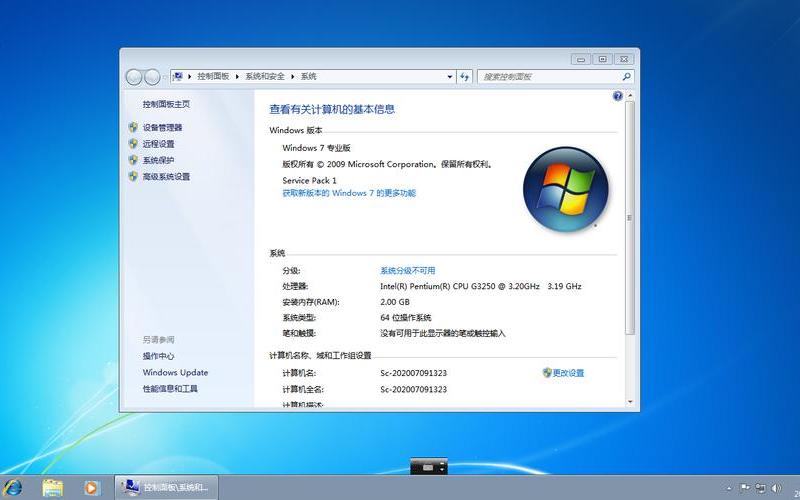Launch Windows Media Player from taskbar
800x500 pixels.
(x=91, y=488)
